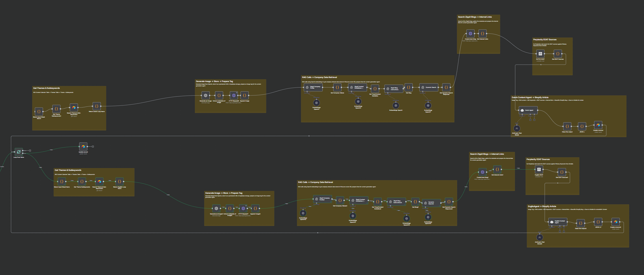
Task: Select the Loop Over Items node
Action: (x=19, y=152)
